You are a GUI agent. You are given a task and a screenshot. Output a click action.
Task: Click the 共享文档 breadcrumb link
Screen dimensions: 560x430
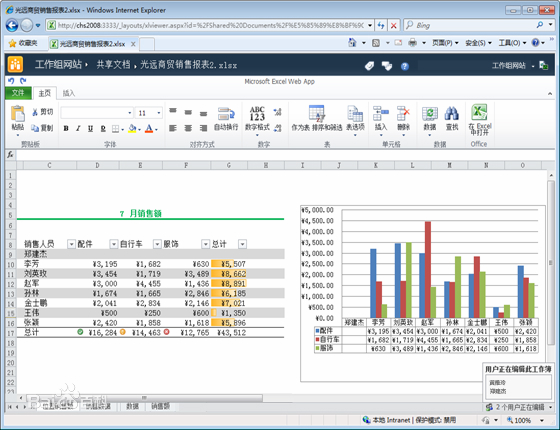[113, 65]
